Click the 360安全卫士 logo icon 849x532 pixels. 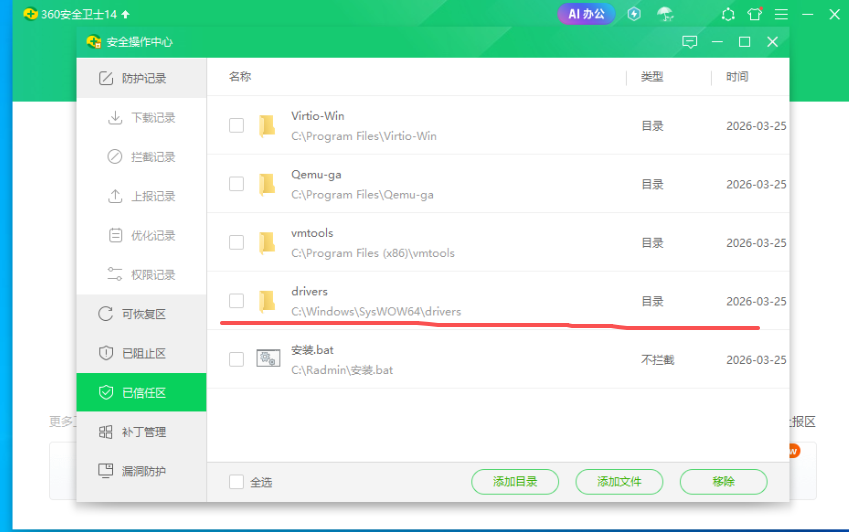coord(31,14)
